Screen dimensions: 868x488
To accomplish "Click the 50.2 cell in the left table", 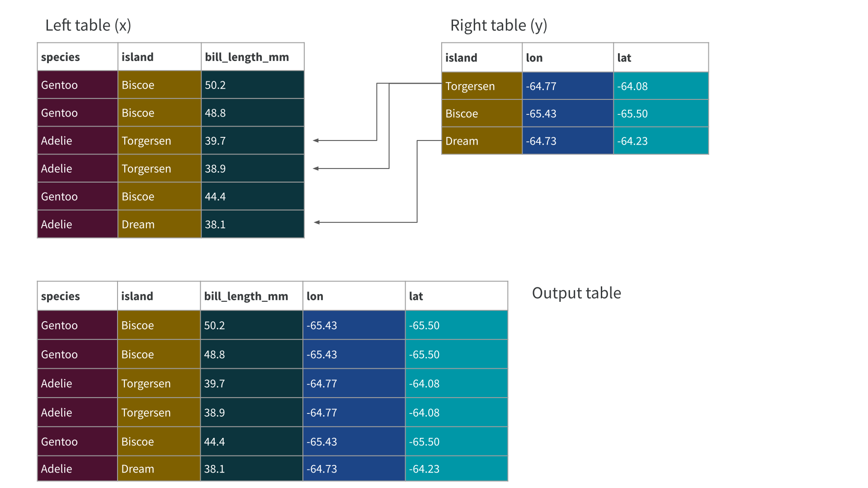I will pyautogui.click(x=252, y=85).
